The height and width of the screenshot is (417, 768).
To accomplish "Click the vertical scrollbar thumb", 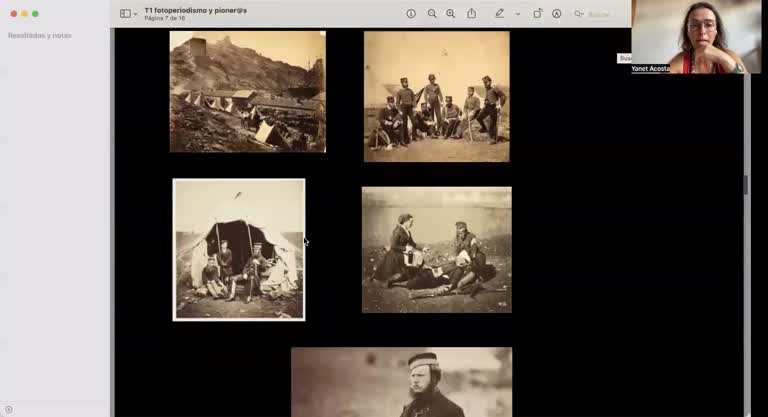I will (745, 185).
